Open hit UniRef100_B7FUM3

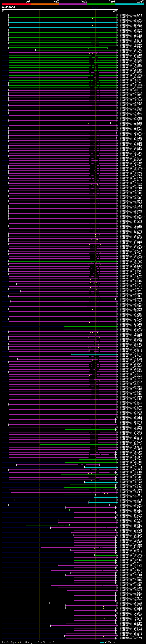[131, 324]
